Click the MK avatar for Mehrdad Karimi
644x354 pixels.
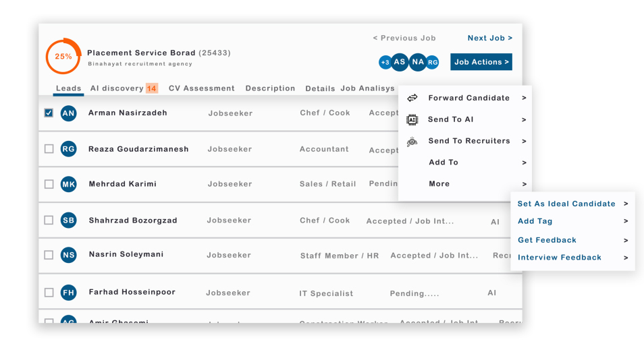pos(68,184)
